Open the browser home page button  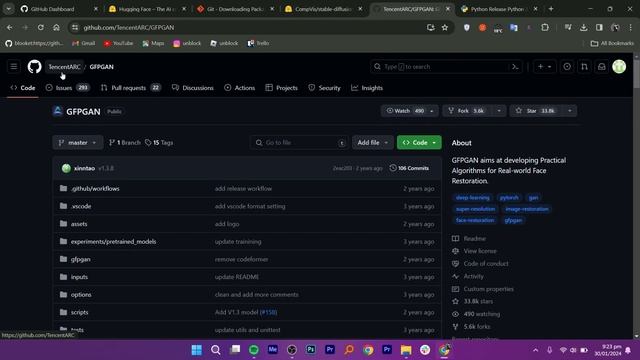[56, 27]
